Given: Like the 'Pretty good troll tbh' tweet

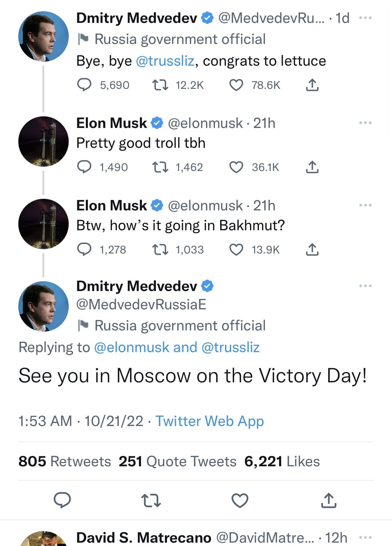Looking at the screenshot, I should 236,167.
